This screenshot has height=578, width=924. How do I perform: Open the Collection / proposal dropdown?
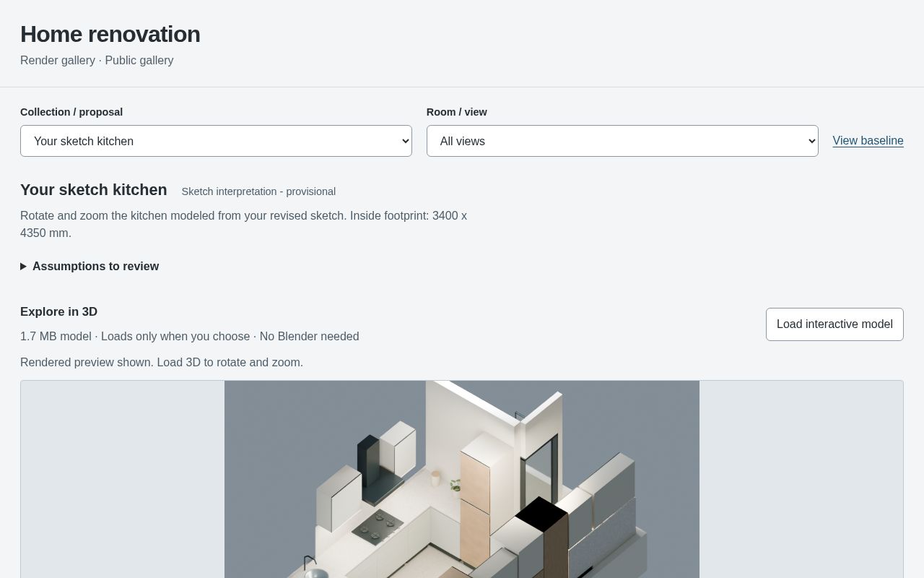[x=216, y=141]
